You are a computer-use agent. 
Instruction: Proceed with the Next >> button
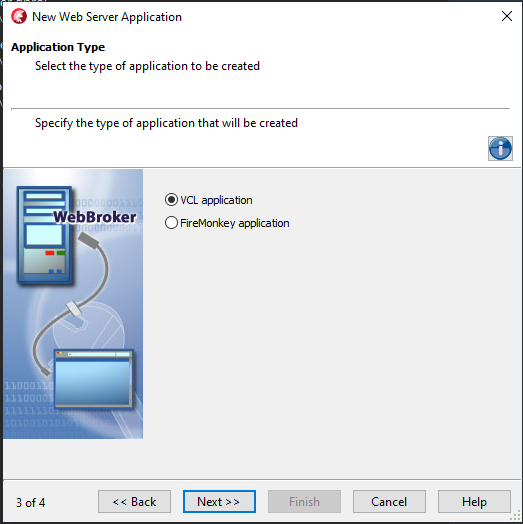pyautogui.click(x=219, y=502)
